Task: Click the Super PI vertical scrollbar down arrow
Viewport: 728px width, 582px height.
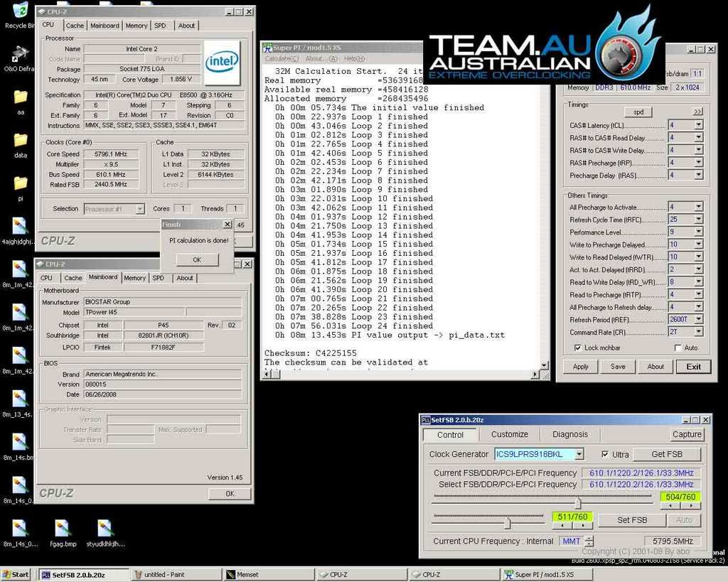Action: pos(544,365)
